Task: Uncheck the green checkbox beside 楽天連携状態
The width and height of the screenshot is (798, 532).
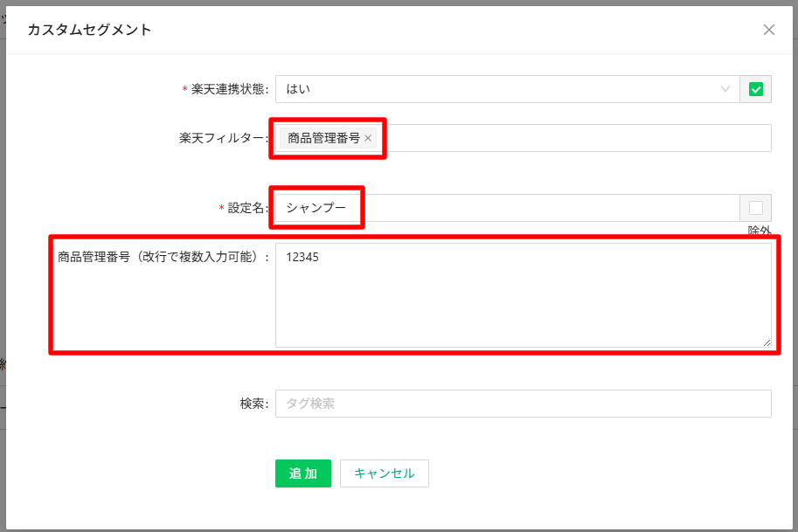Action: click(756, 89)
